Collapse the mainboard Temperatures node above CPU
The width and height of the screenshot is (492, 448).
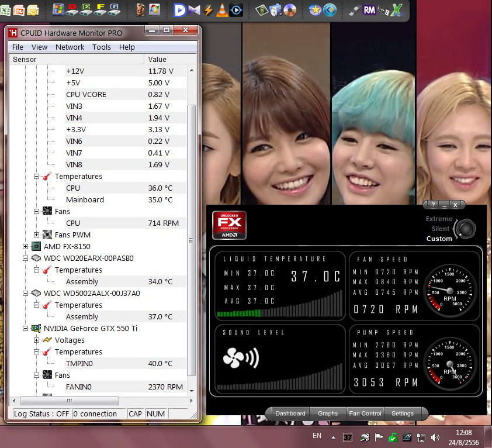[36, 177]
